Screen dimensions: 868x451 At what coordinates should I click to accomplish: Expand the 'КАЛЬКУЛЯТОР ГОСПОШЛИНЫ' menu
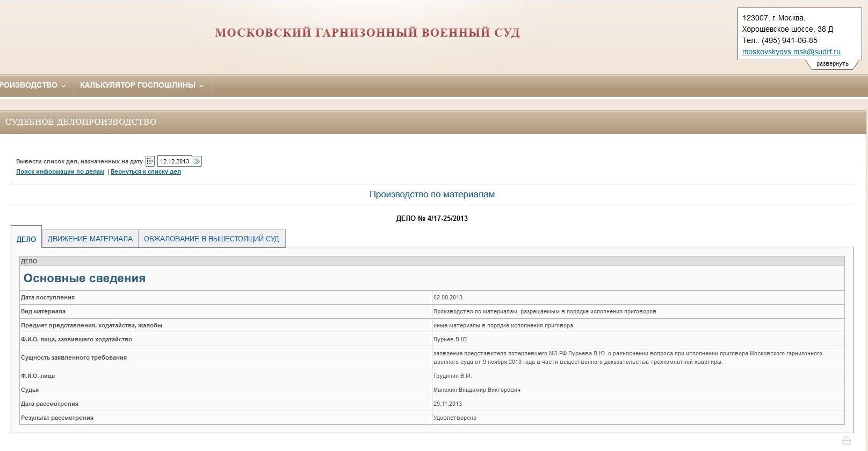coord(142,85)
